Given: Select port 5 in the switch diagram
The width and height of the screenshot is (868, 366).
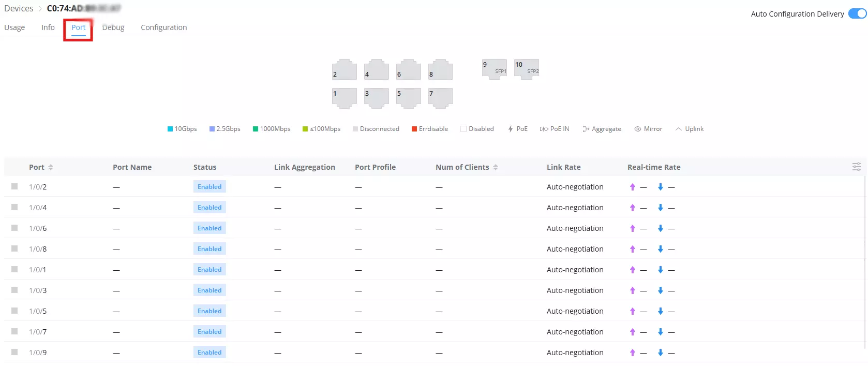Looking at the screenshot, I should (408, 98).
